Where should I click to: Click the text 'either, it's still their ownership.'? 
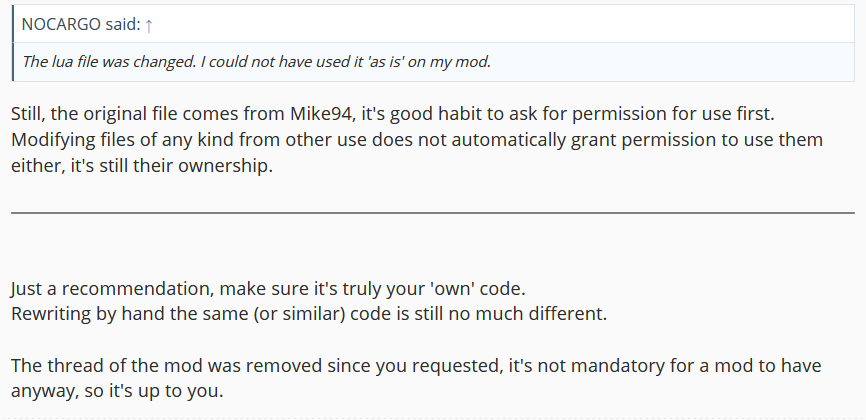coord(142,166)
